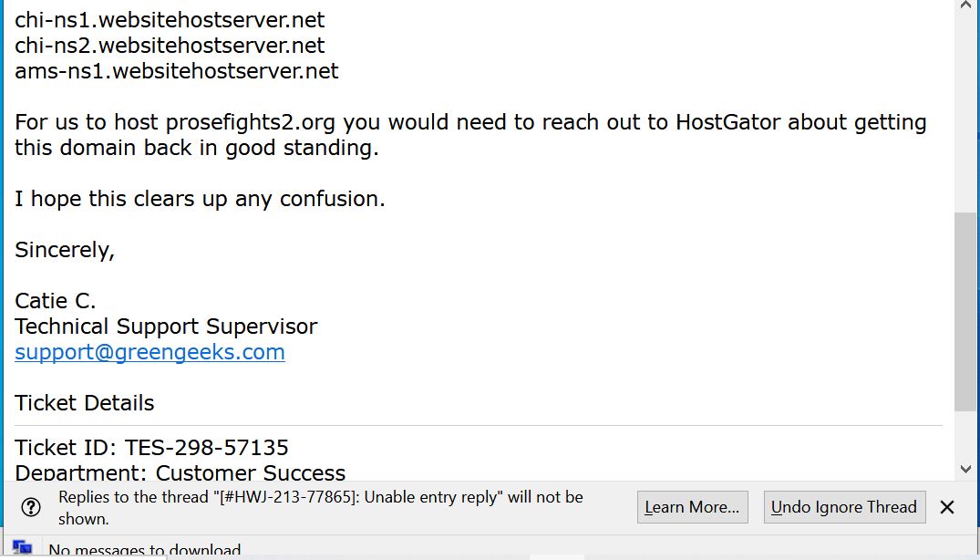Dismiss the ignore thread notification bar
The image size is (980, 560).
click(947, 507)
